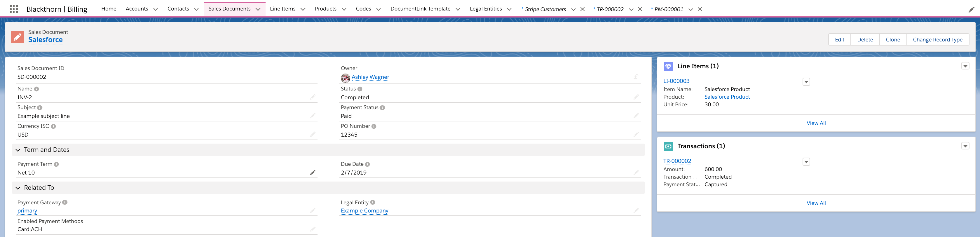The image size is (980, 237).
Task: Click the info icon beside Payment Term
Action: click(x=56, y=164)
